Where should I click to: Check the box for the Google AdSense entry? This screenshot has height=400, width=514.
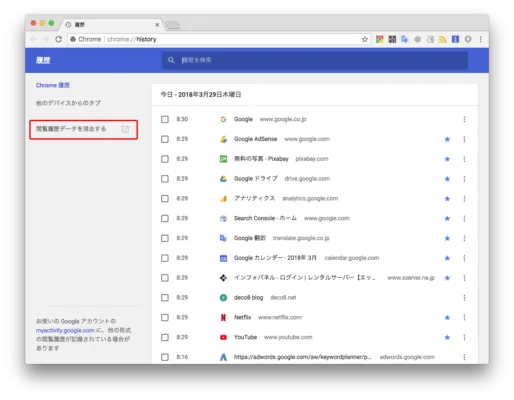[x=165, y=139]
